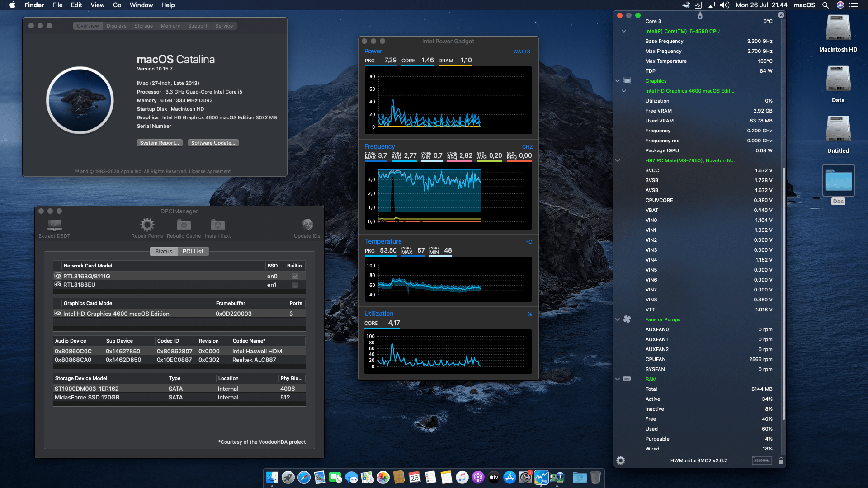868x488 pixels.
Task: Open System Preferences from the Dock
Action: point(525,477)
